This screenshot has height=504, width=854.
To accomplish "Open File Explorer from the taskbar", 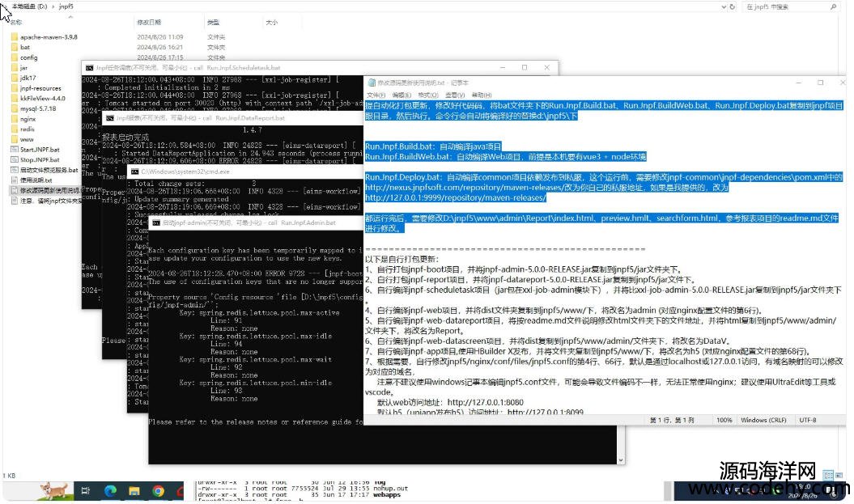I will [134, 491].
